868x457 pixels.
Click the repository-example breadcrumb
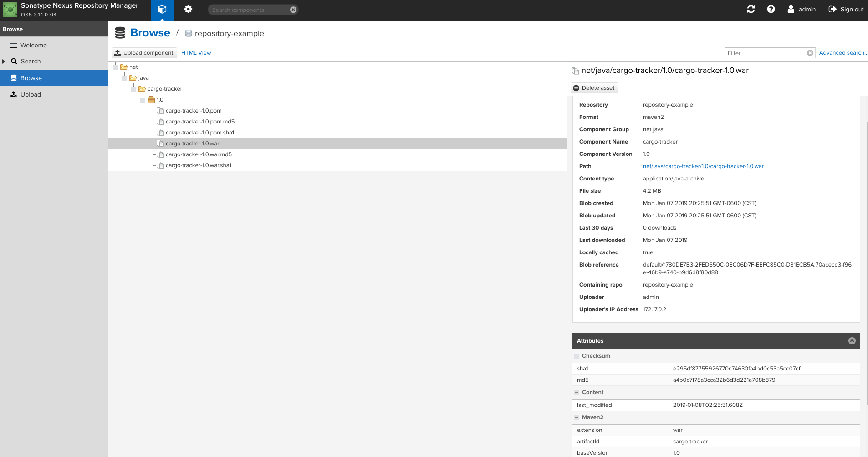[229, 33]
